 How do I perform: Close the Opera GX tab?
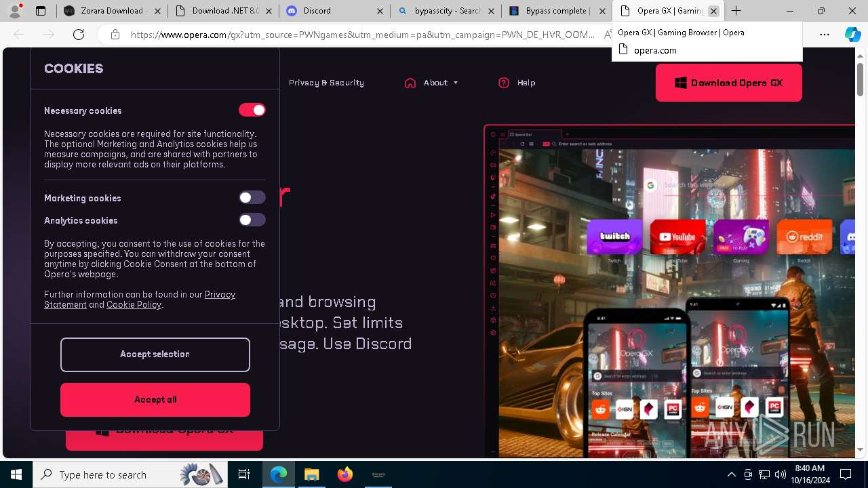pyautogui.click(x=713, y=11)
